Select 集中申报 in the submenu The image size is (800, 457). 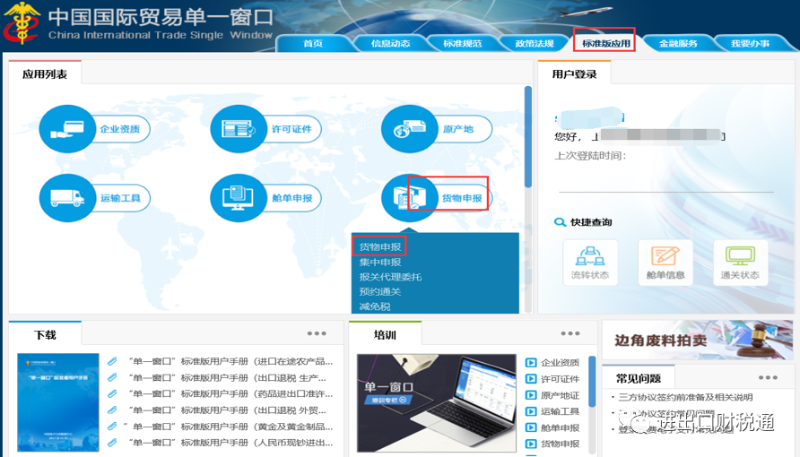pyautogui.click(x=380, y=262)
